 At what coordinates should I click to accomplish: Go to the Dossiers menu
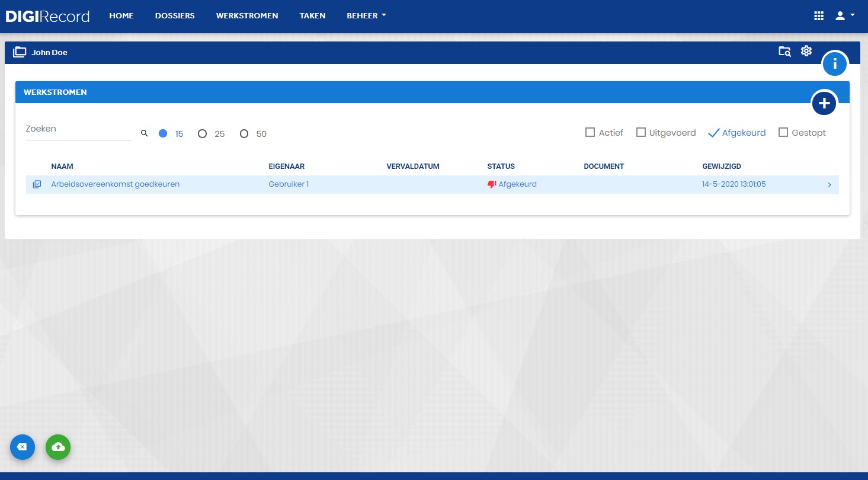(x=175, y=16)
